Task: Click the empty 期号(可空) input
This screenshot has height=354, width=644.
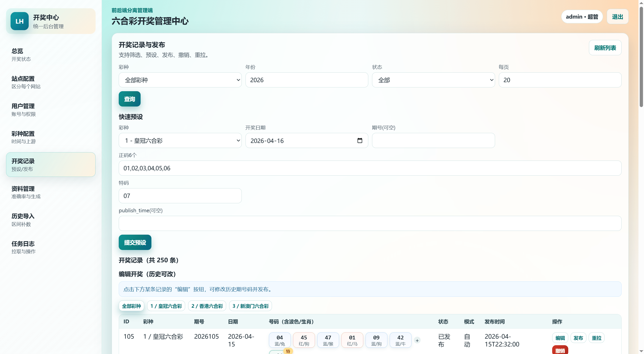Action: (433, 140)
